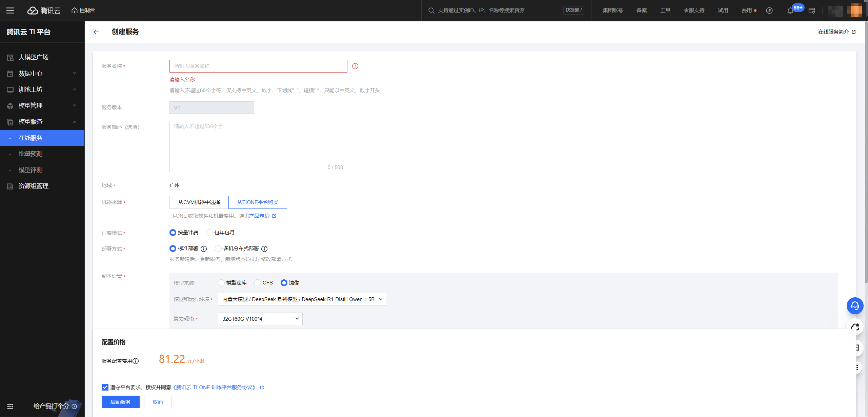Viewport: 868px width, 417px height.
Task: Select 模型仓库 as model source
Action: point(221,283)
